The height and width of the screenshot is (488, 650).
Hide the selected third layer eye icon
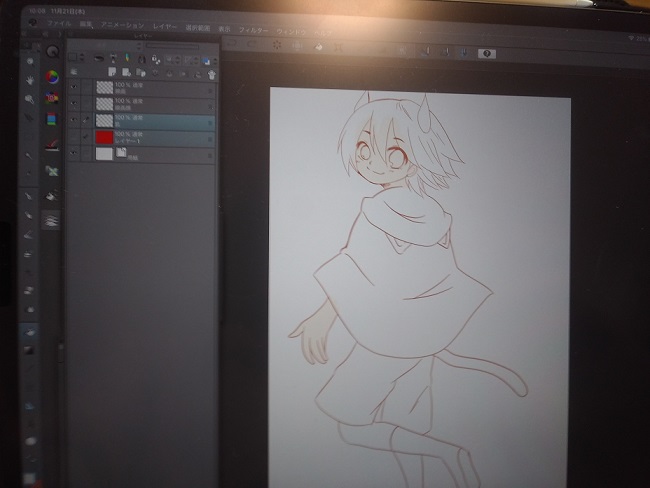coord(74,119)
